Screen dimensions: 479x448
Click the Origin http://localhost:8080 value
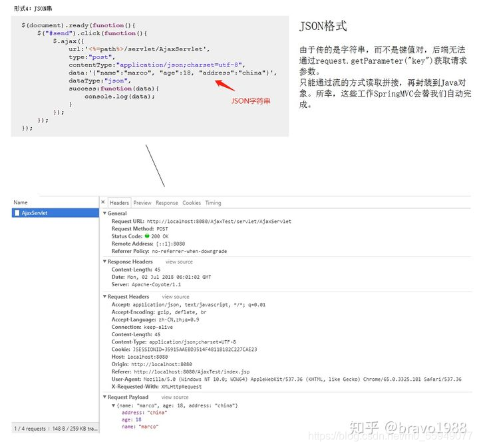(162, 364)
